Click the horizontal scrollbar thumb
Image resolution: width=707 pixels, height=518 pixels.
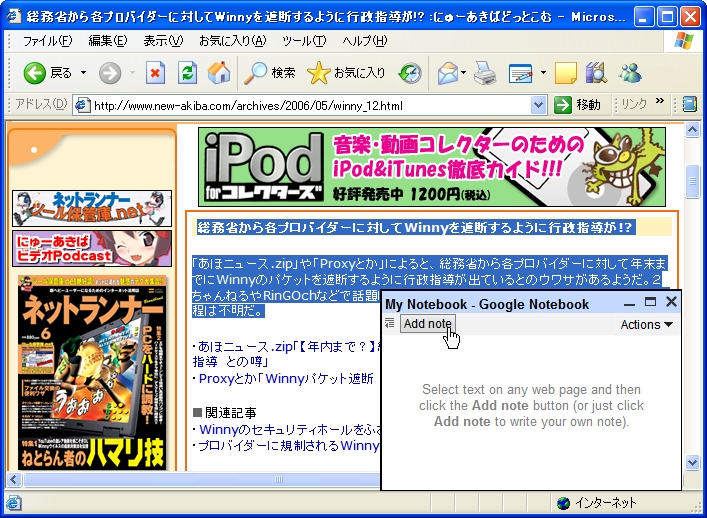coord(202,479)
